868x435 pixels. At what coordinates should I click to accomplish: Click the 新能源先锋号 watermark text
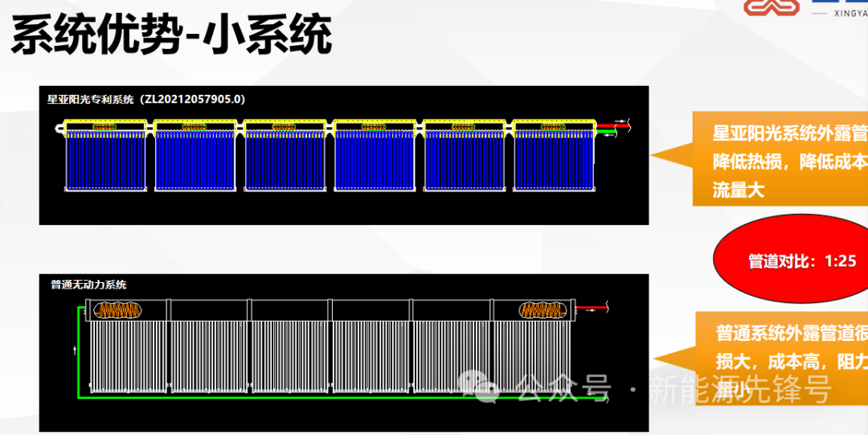(739, 390)
